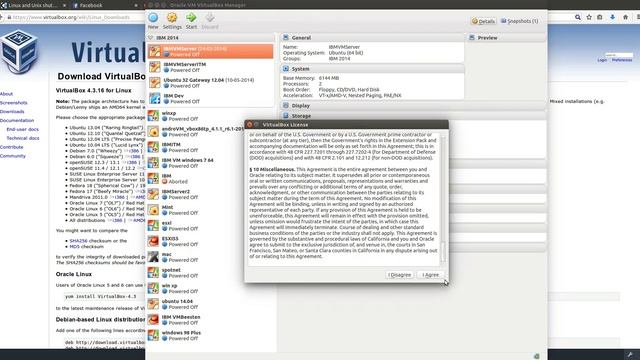Switch to the Details view button

coord(483,21)
